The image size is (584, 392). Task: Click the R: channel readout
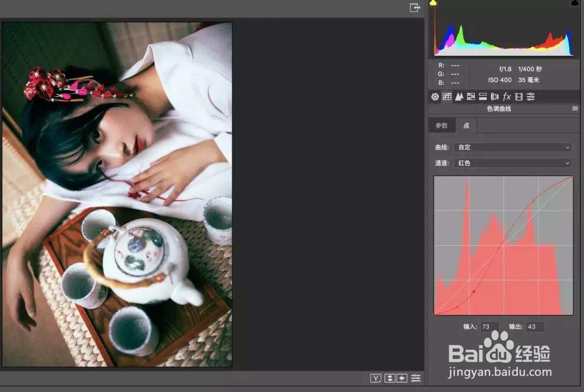(x=448, y=65)
